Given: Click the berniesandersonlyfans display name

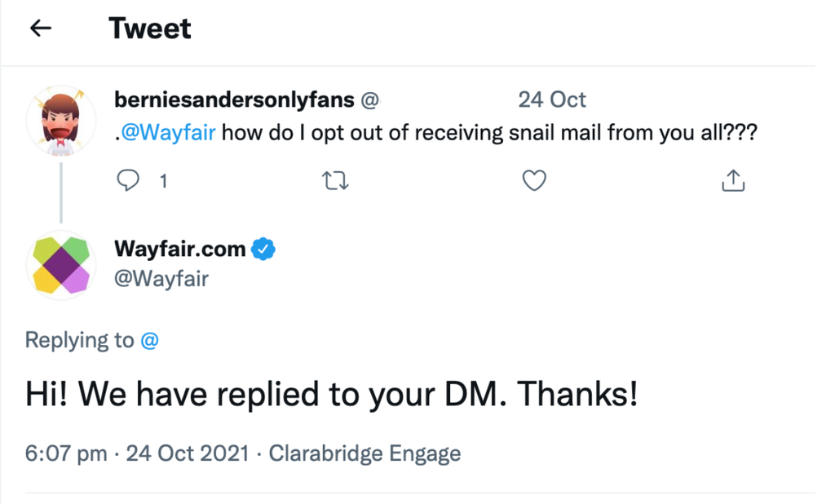Looking at the screenshot, I should (235, 99).
